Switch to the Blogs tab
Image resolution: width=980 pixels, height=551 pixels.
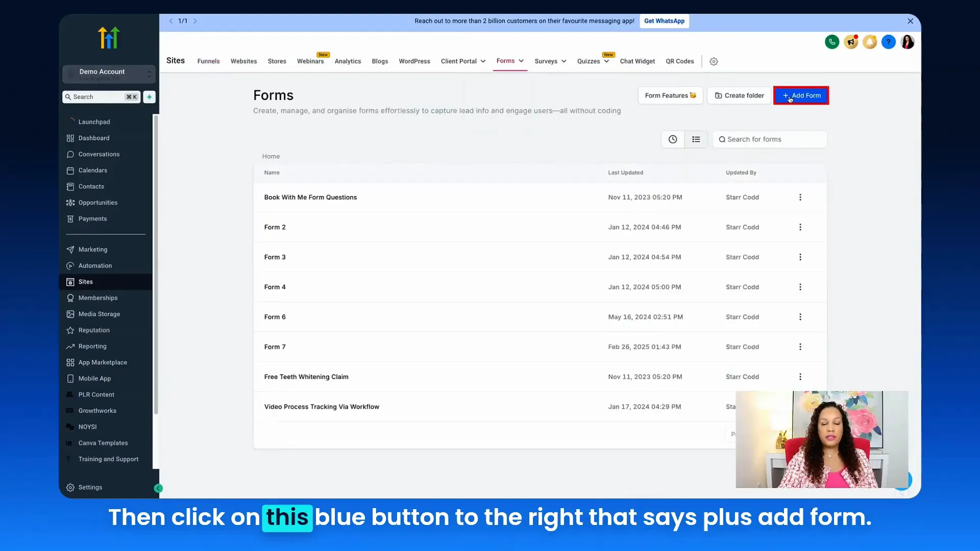380,61
